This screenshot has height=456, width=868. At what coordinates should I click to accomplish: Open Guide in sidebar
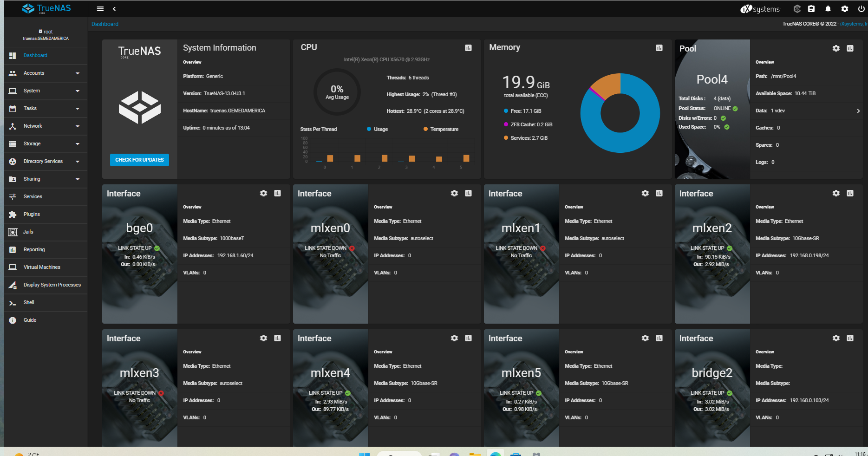point(46,320)
